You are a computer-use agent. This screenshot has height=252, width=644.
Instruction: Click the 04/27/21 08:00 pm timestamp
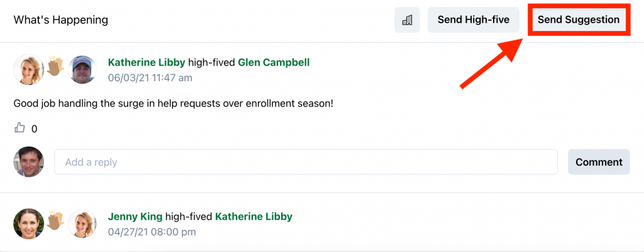[152, 232]
